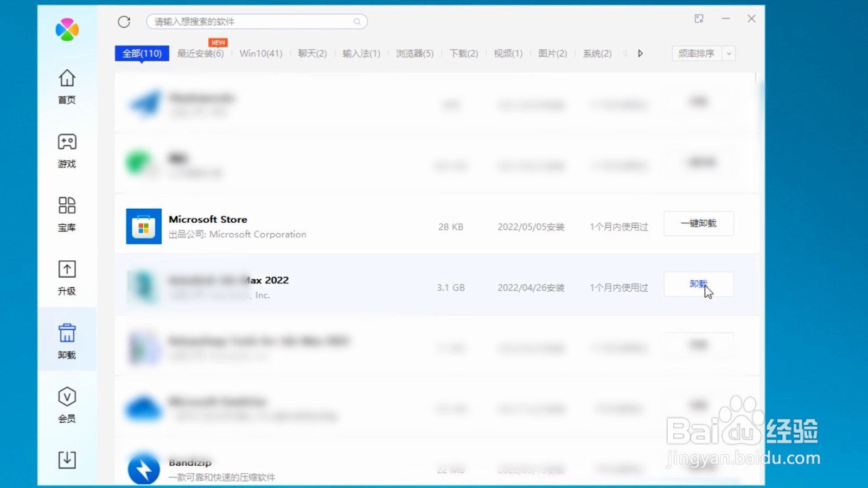Click the 2022/05/05安装 date
The height and width of the screenshot is (488, 868).
click(531, 227)
